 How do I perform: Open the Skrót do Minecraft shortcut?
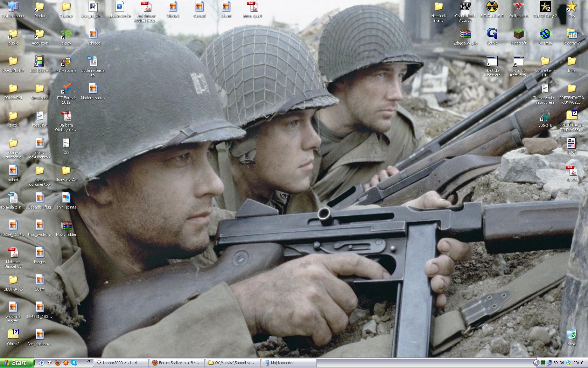pyautogui.click(x=492, y=66)
